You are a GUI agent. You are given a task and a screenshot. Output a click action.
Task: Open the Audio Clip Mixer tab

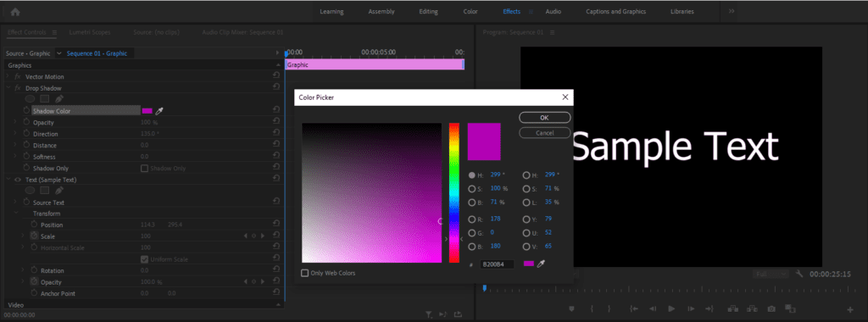242,32
